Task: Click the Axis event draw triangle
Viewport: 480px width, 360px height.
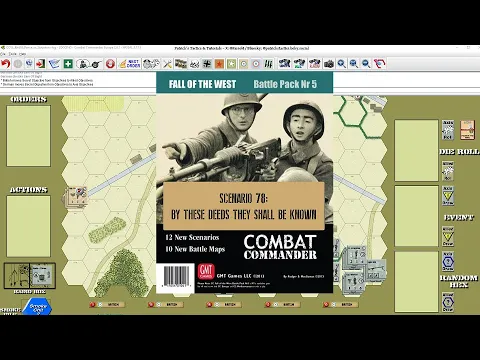Action: pyautogui.click(x=448, y=196)
